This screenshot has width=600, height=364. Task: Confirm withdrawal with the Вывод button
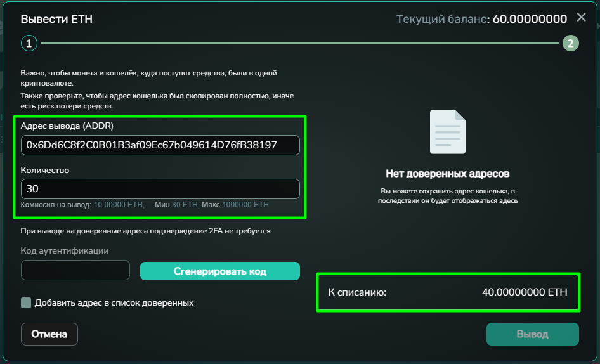(532, 334)
